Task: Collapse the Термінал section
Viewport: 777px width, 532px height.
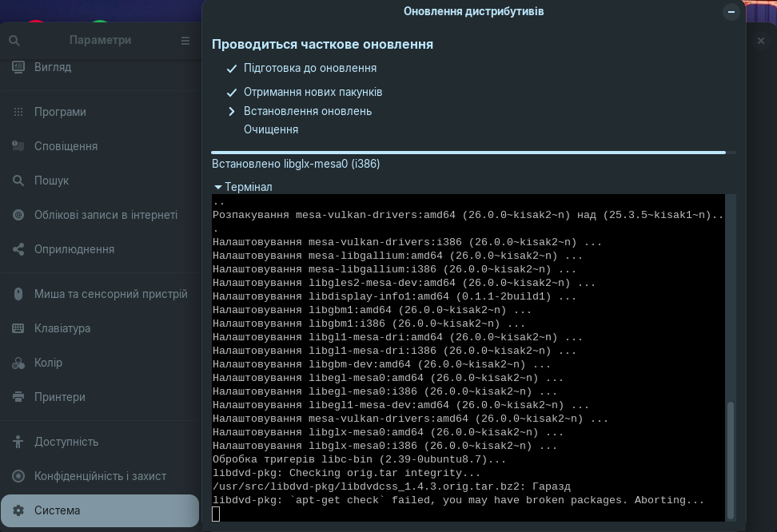Action: coord(218,187)
